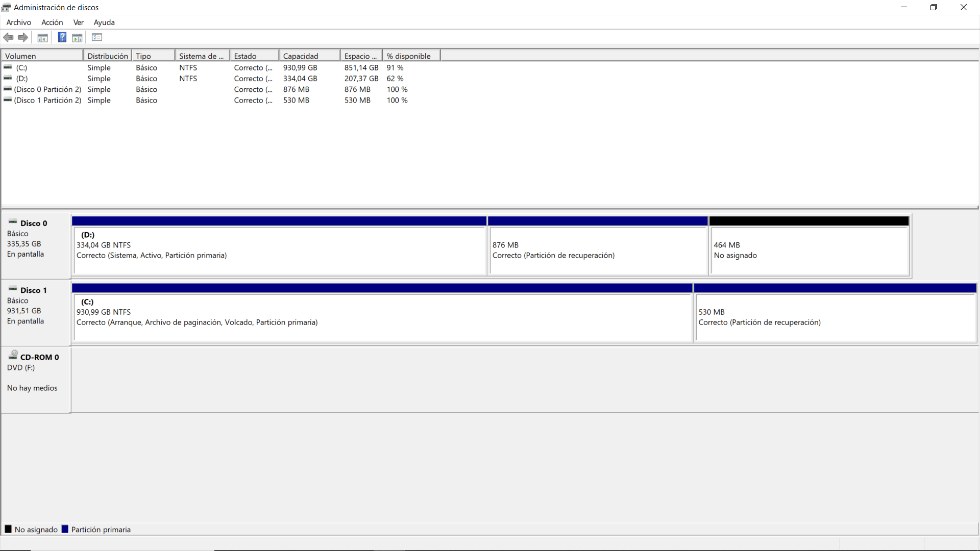Image resolution: width=980 pixels, height=551 pixels.
Task: Click the % disponible column header
Action: tap(408, 56)
